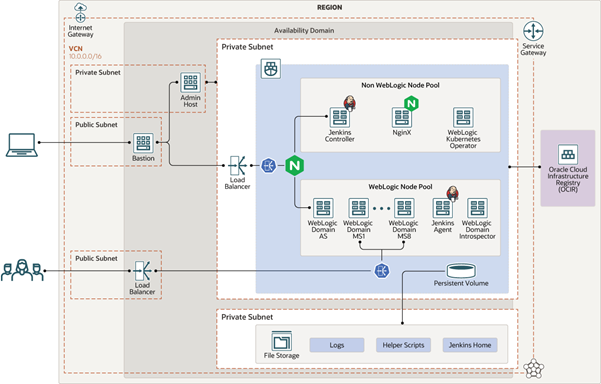Click the Admin Host server icon
Viewport: 601px width, 384px height.
(x=190, y=82)
